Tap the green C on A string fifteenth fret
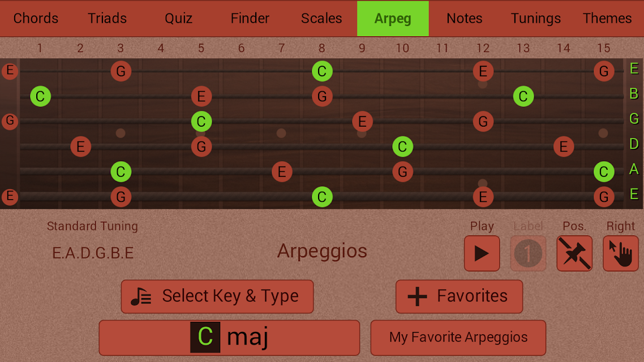Screen dimensions: 644x362 click(x=604, y=171)
